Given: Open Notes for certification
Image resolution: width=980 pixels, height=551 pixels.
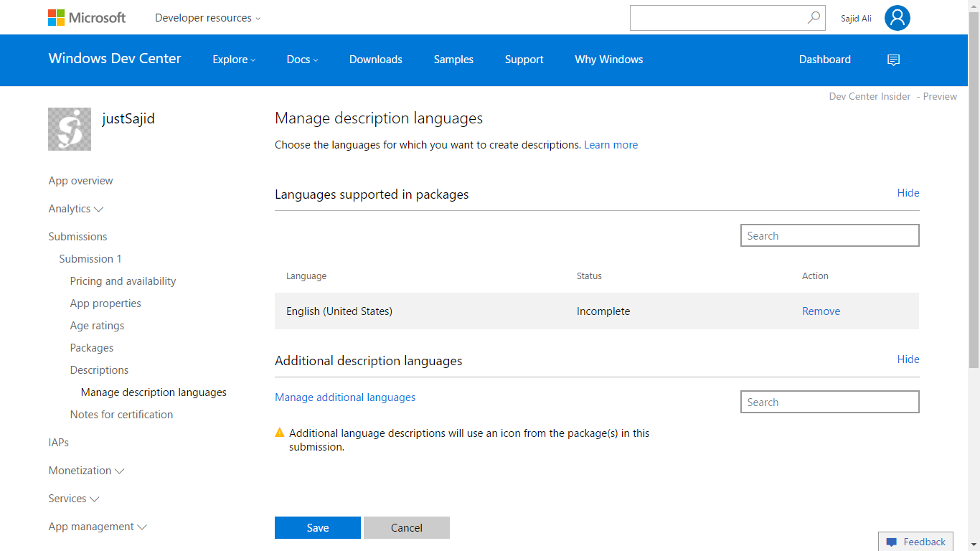Looking at the screenshot, I should coord(121,415).
